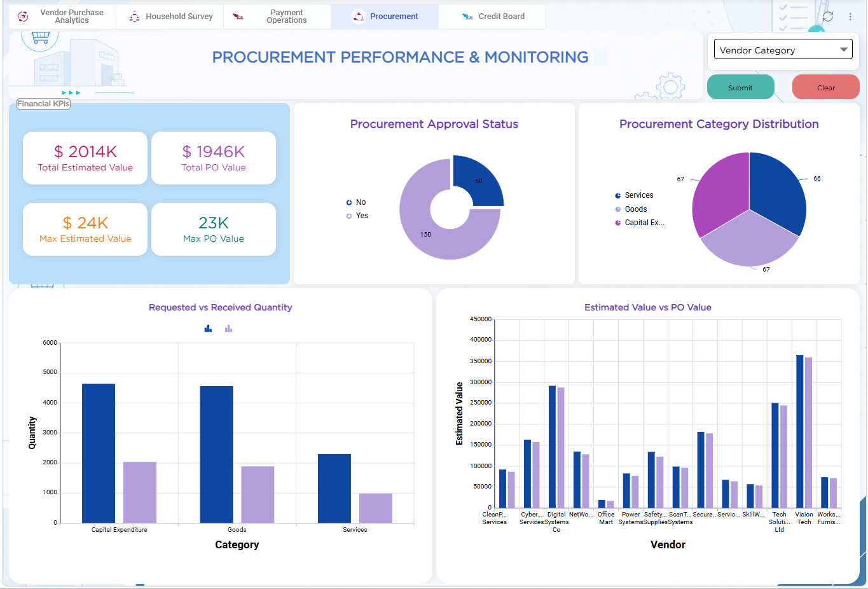
Task: Click the Household Survey tab icon
Action: [134, 17]
